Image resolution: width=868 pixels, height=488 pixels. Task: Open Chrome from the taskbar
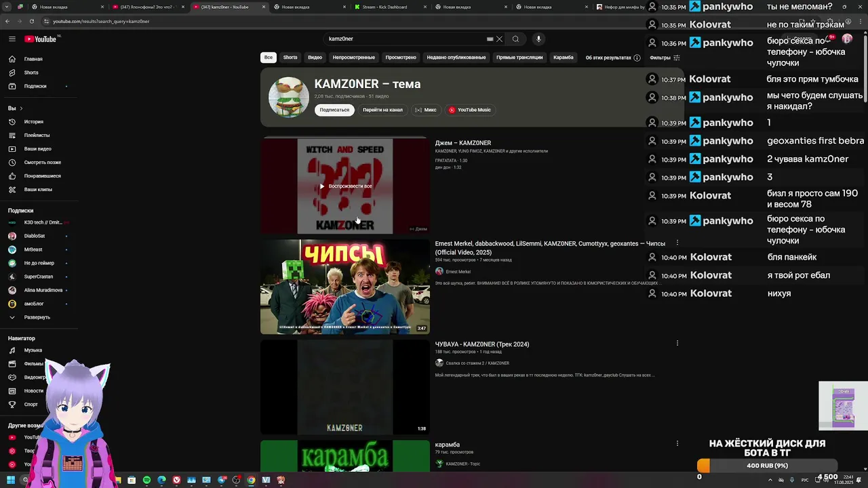pyautogui.click(x=251, y=480)
